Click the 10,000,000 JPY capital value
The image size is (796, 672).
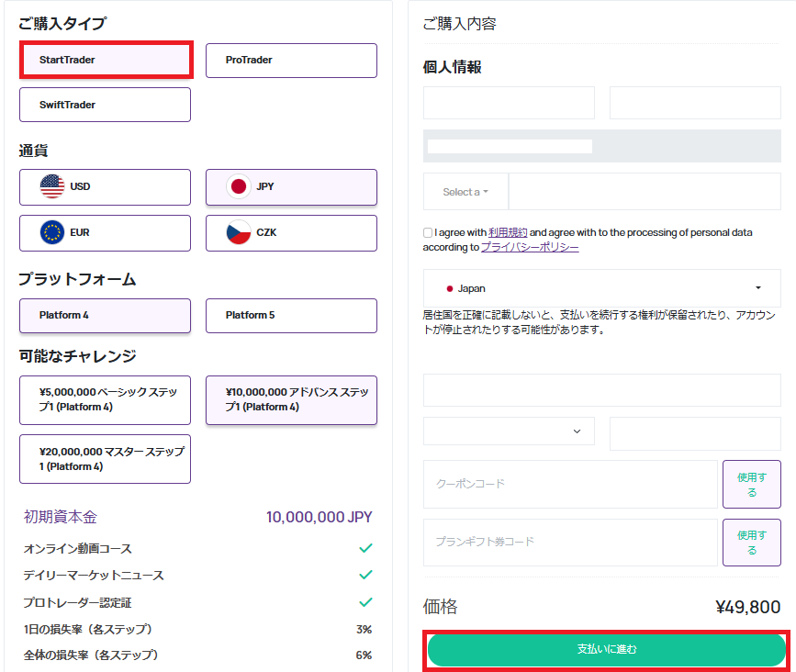[x=320, y=517]
